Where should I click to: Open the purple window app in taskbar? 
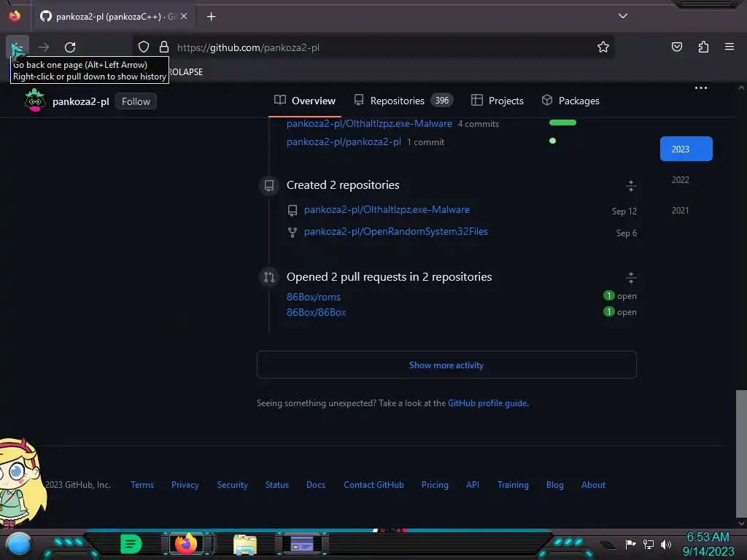tap(301, 543)
